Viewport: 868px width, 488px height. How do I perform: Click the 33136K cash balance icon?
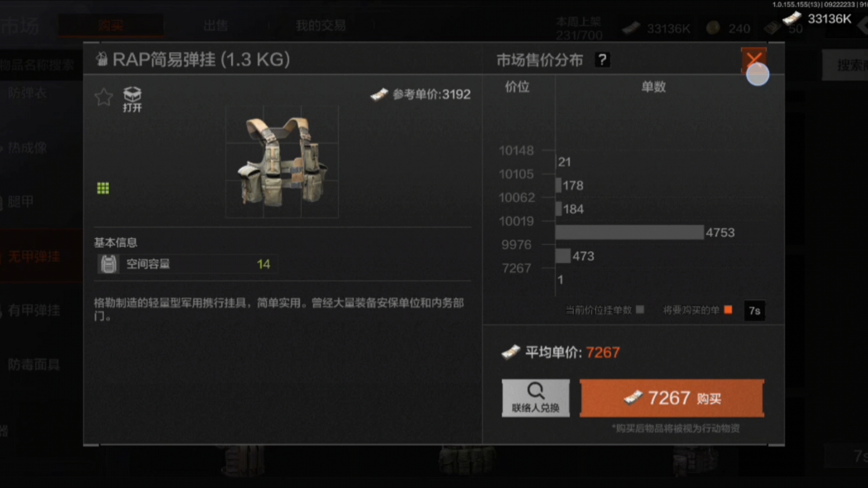pos(792,19)
